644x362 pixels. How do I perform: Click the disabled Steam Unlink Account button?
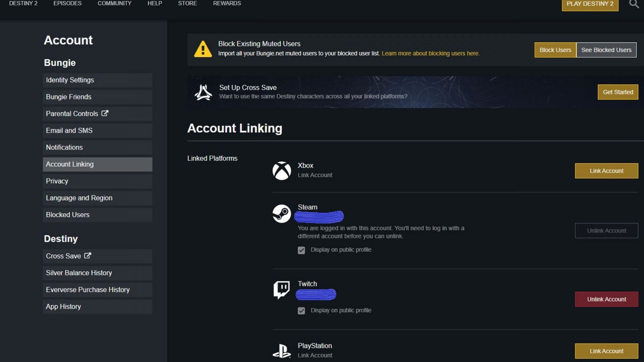(606, 231)
